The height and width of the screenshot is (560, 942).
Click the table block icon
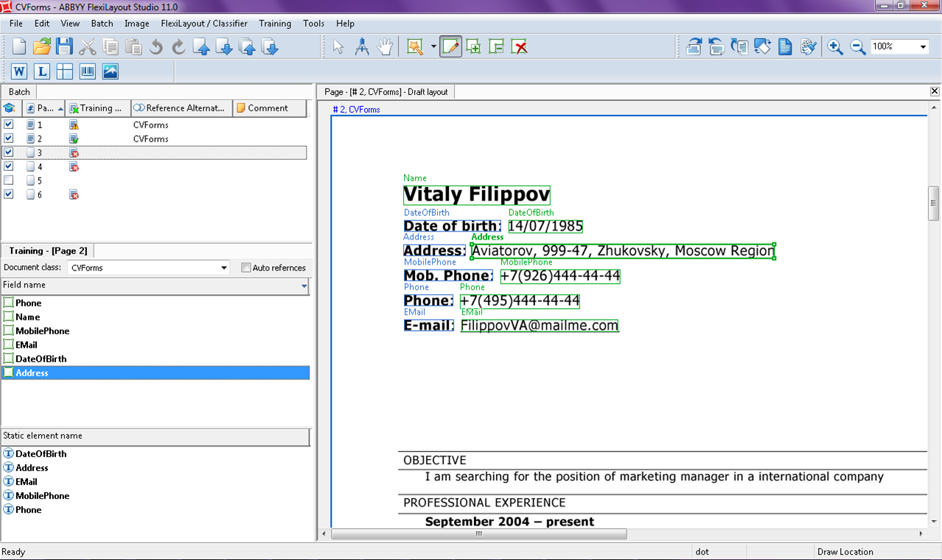pyautogui.click(x=65, y=71)
